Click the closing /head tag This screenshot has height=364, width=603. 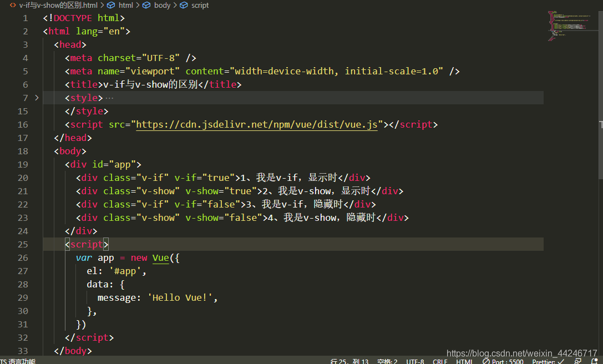coord(73,138)
